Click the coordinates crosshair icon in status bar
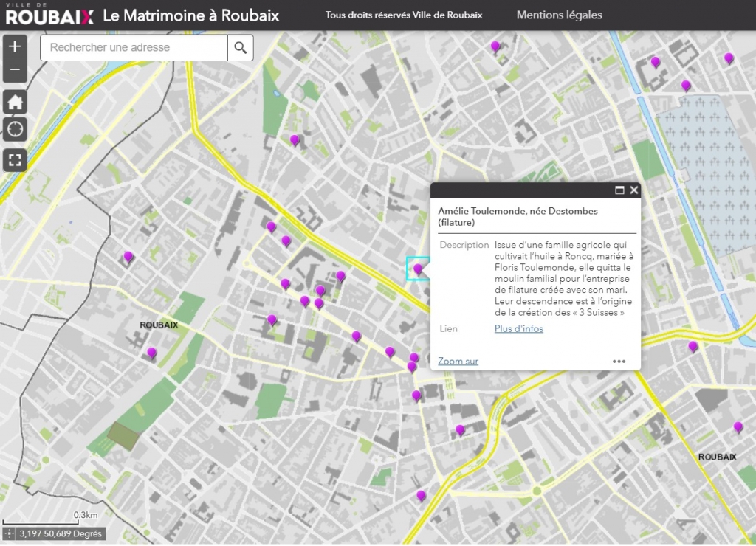The height and width of the screenshot is (546, 756). pyautogui.click(x=9, y=533)
